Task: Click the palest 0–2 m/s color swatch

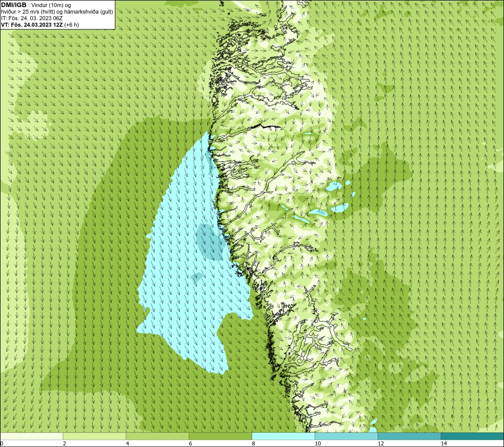Action: click(x=31, y=436)
